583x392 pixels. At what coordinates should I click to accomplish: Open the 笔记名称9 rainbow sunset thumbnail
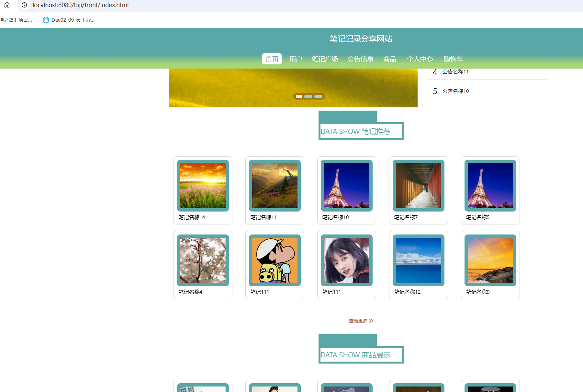click(490, 260)
